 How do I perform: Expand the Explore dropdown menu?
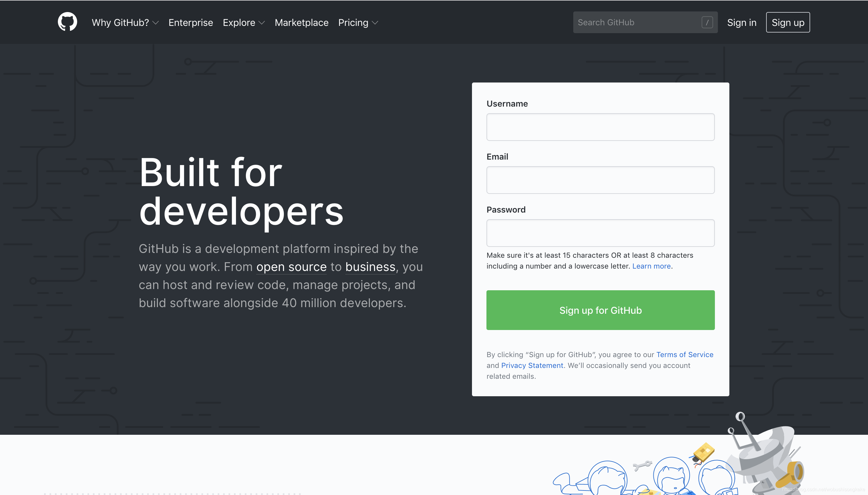[x=243, y=23]
